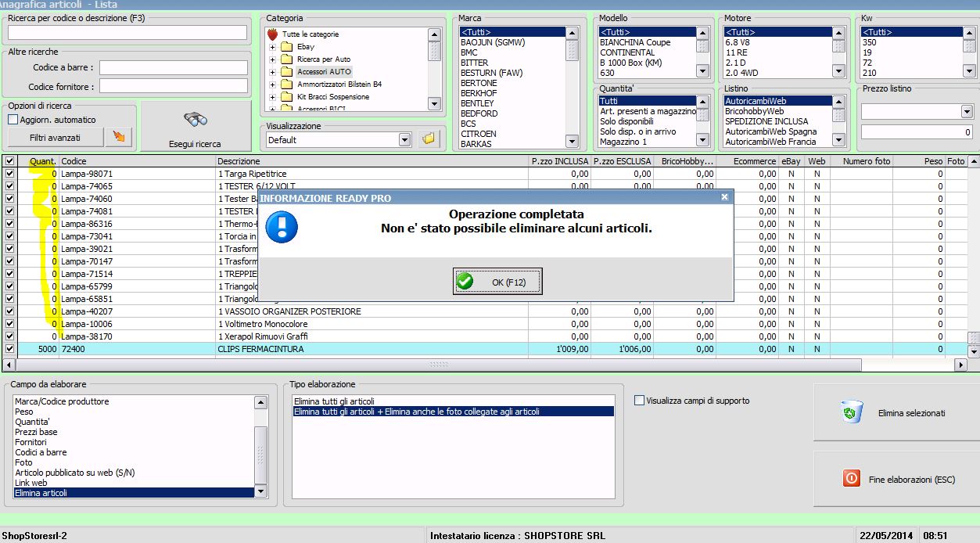The image size is (980, 543).
Task: Click the P.zzo INCLUSA column header
Action: coord(560,161)
